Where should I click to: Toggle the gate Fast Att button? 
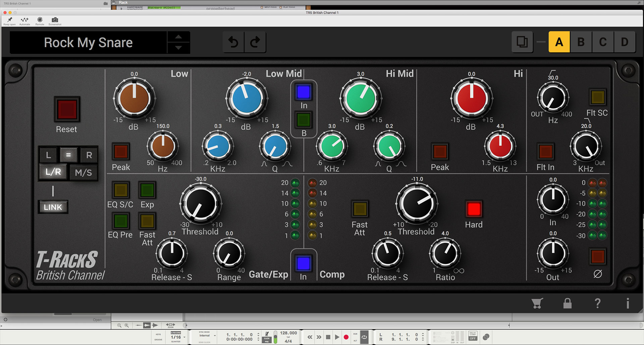coord(147,221)
